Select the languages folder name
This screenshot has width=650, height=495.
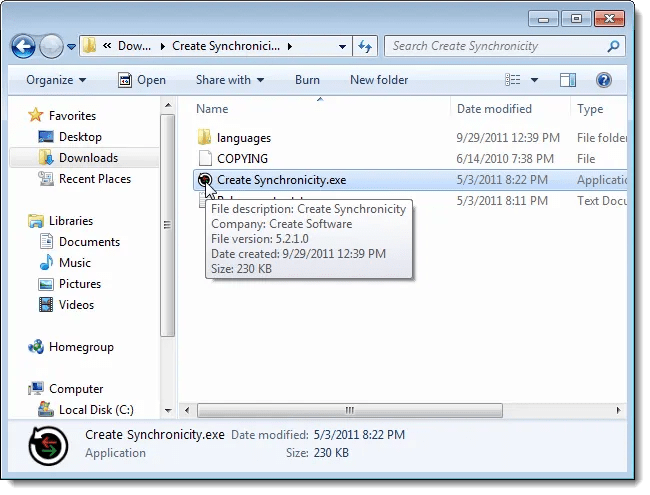click(x=244, y=138)
